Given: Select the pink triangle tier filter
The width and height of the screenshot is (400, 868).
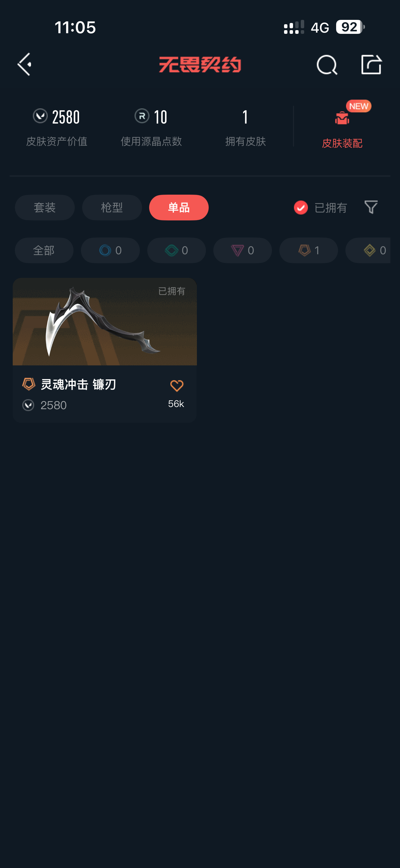Looking at the screenshot, I should coord(242,250).
